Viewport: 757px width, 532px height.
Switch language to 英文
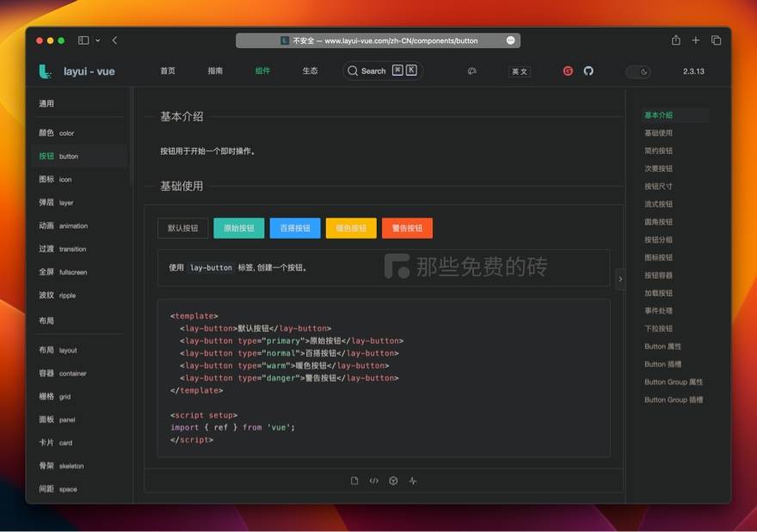[519, 72]
